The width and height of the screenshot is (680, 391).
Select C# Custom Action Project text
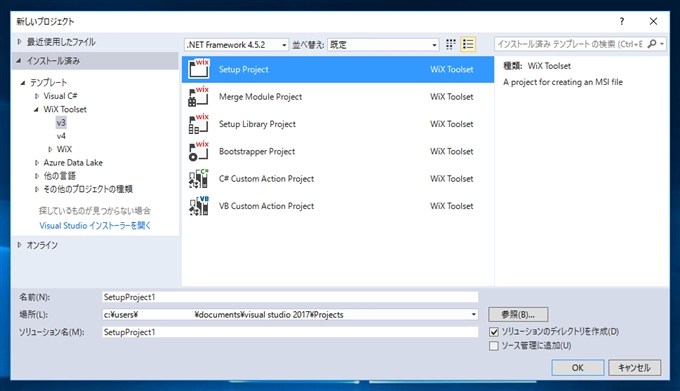[266, 179]
